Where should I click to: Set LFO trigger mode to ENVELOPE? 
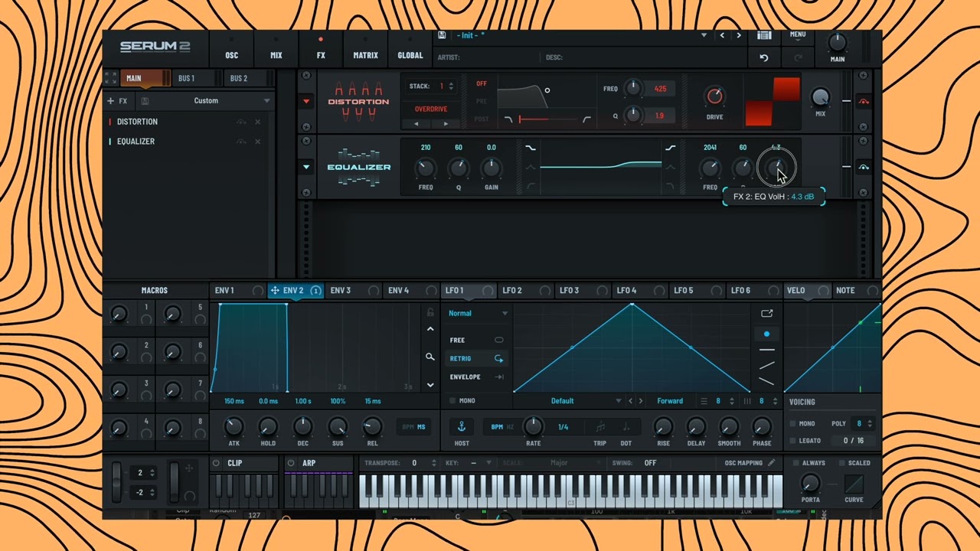[476, 377]
